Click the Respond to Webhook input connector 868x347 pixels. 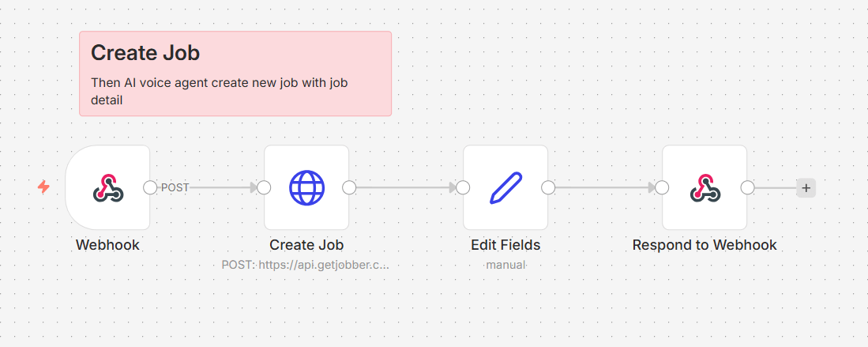pyautogui.click(x=662, y=187)
